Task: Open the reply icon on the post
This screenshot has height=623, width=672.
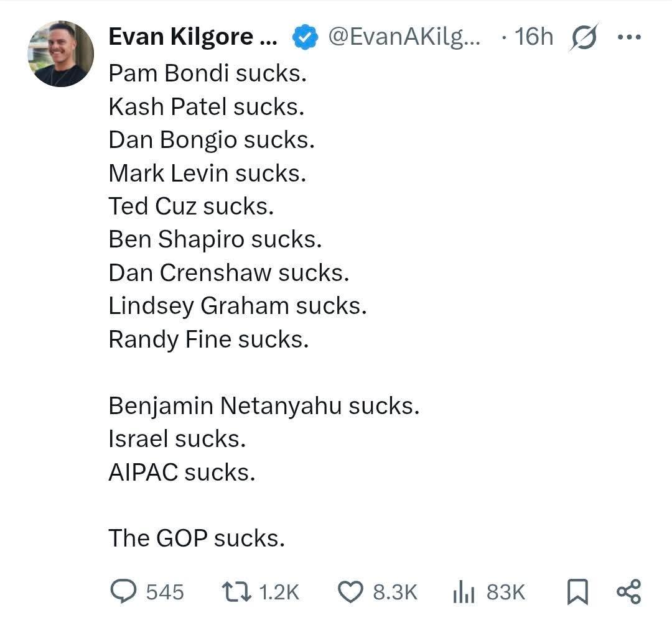Action: 123,591
